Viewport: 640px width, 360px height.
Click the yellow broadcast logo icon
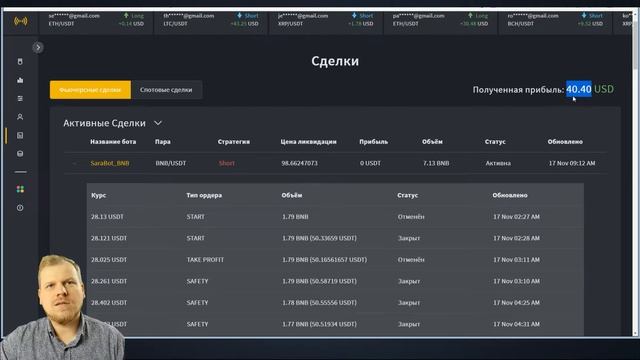click(20, 21)
